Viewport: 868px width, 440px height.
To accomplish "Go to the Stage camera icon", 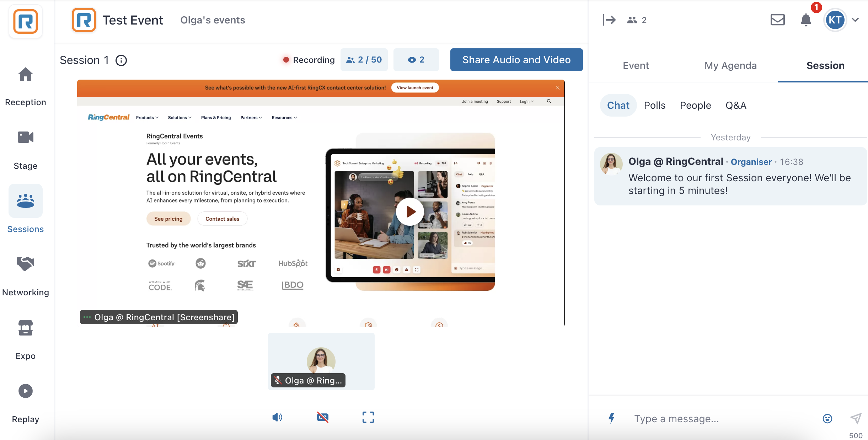I will tap(26, 137).
